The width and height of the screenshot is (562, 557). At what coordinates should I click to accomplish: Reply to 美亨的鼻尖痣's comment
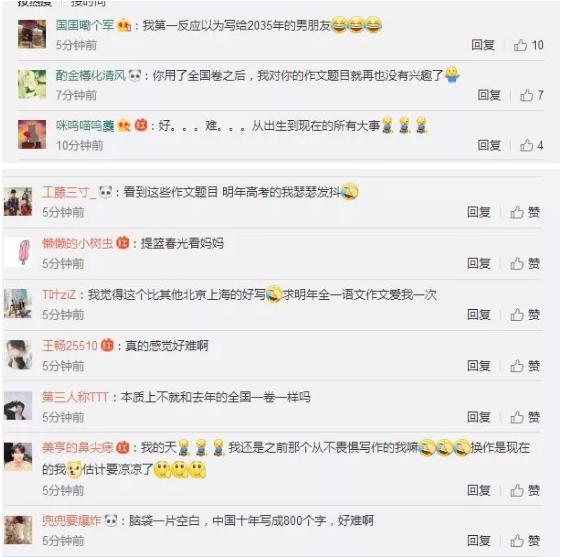(x=479, y=490)
